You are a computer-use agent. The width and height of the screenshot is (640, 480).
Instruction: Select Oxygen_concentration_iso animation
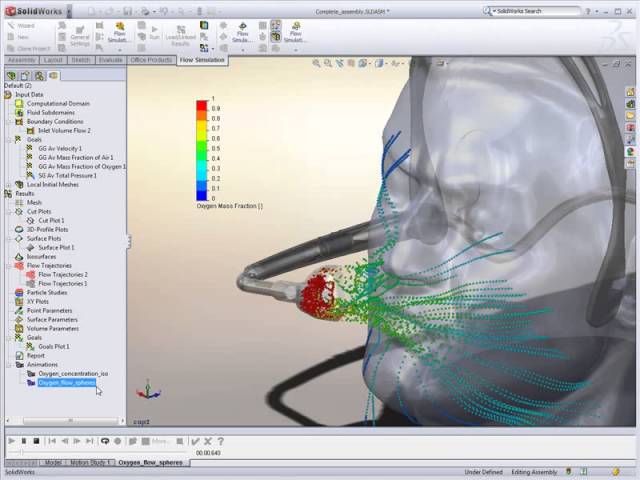(72, 373)
